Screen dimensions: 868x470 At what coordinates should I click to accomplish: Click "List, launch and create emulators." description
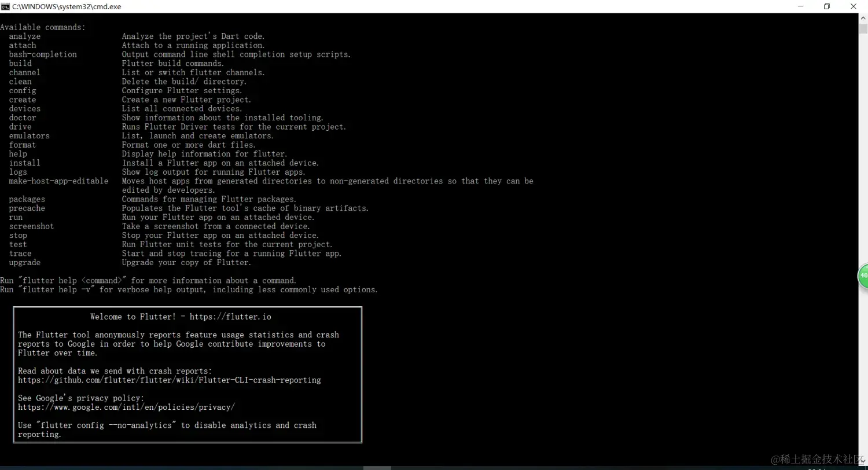tap(198, 136)
